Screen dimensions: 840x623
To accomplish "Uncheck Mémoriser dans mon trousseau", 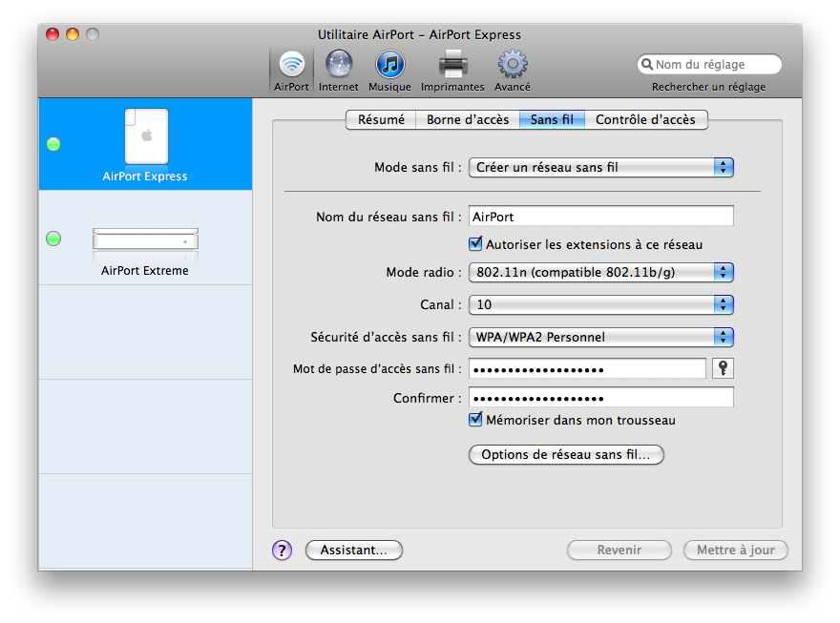I will 475,420.
